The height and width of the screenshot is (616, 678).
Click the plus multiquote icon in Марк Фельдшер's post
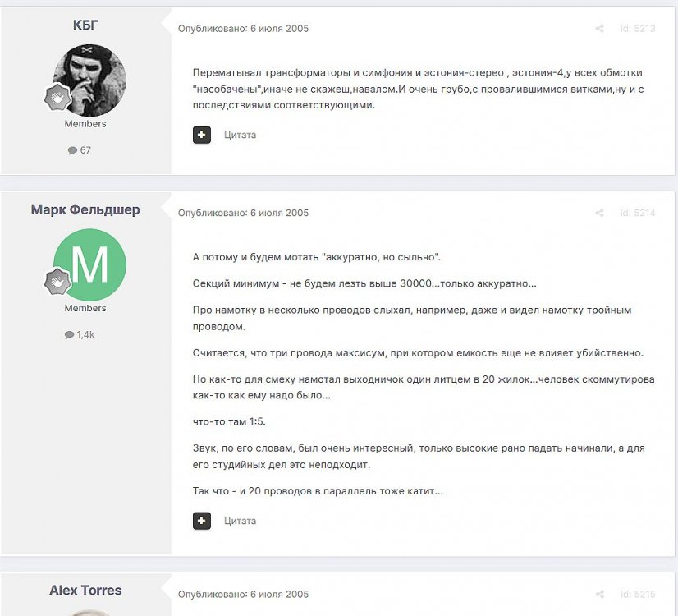point(202,521)
